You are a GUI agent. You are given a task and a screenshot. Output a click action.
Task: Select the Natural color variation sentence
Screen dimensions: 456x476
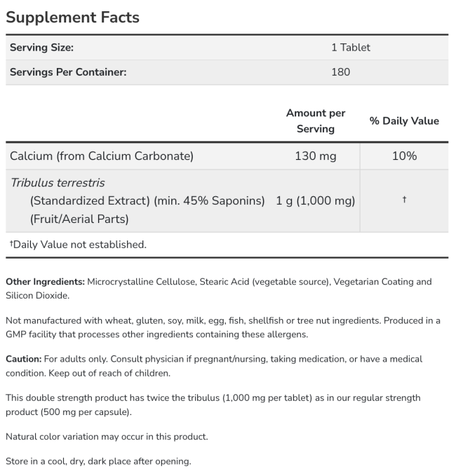pyautogui.click(x=107, y=437)
